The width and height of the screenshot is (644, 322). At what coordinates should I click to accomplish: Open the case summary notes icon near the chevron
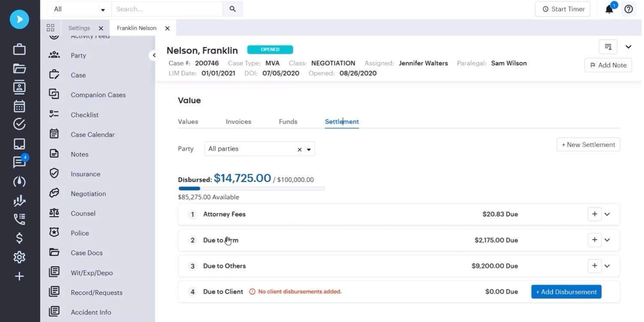pos(608,47)
